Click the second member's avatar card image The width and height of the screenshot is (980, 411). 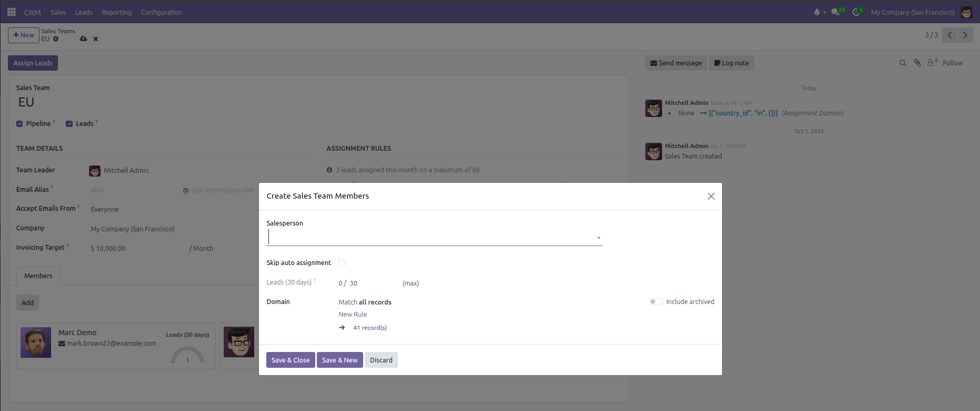[x=239, y=342]
